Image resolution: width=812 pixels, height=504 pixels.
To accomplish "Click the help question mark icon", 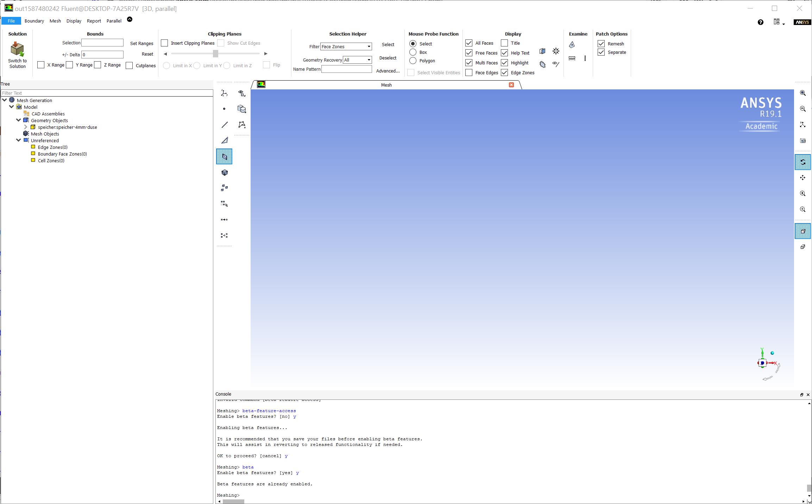I will click(x=760, y=22).
